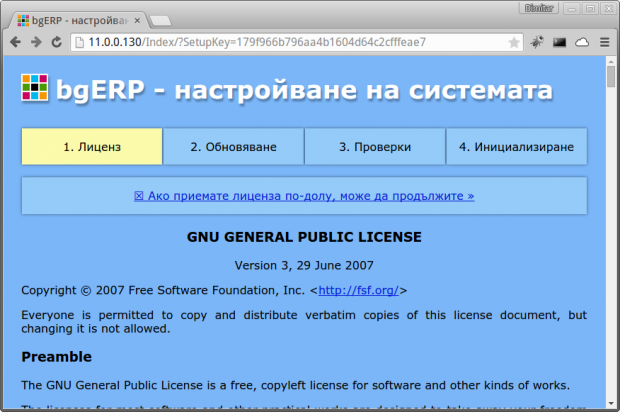Click the bgERP - настройване на системата title
Image resolution: width=620 pixels, height=412 pixels.
point(304,90)
